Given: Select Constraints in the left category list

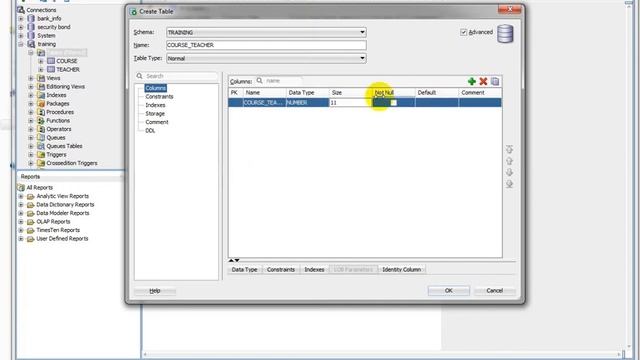Looking at the screenshot, I should pos(159,97).
